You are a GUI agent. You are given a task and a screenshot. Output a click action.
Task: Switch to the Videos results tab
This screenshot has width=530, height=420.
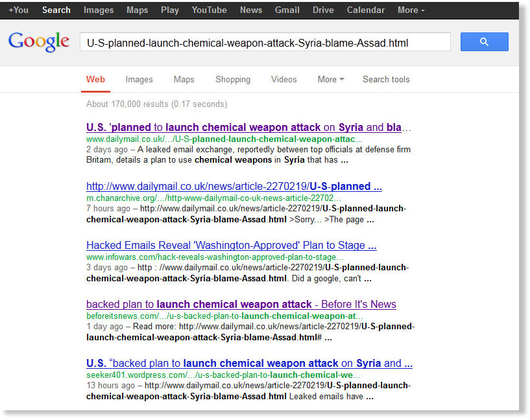283,79
